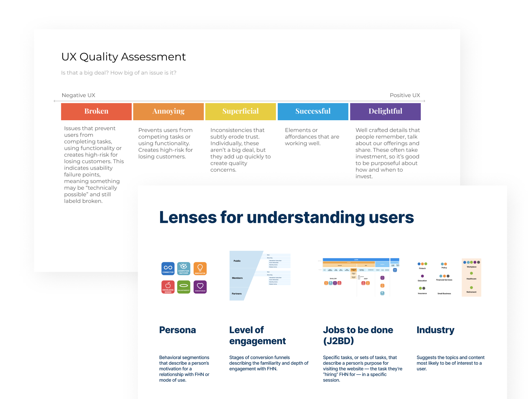Click the red Broken category box

96,111
